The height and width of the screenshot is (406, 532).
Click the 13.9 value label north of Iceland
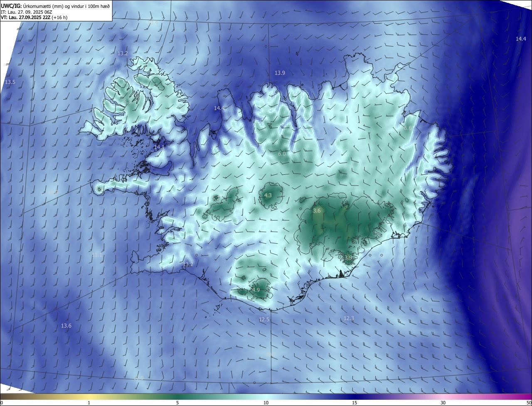(x=280, y=73)
